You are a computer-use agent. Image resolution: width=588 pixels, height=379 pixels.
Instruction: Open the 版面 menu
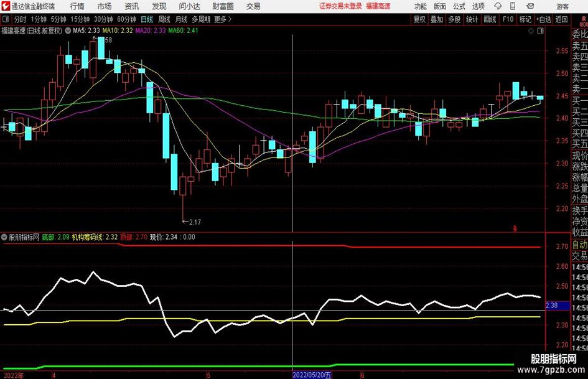tap(440, 6)
